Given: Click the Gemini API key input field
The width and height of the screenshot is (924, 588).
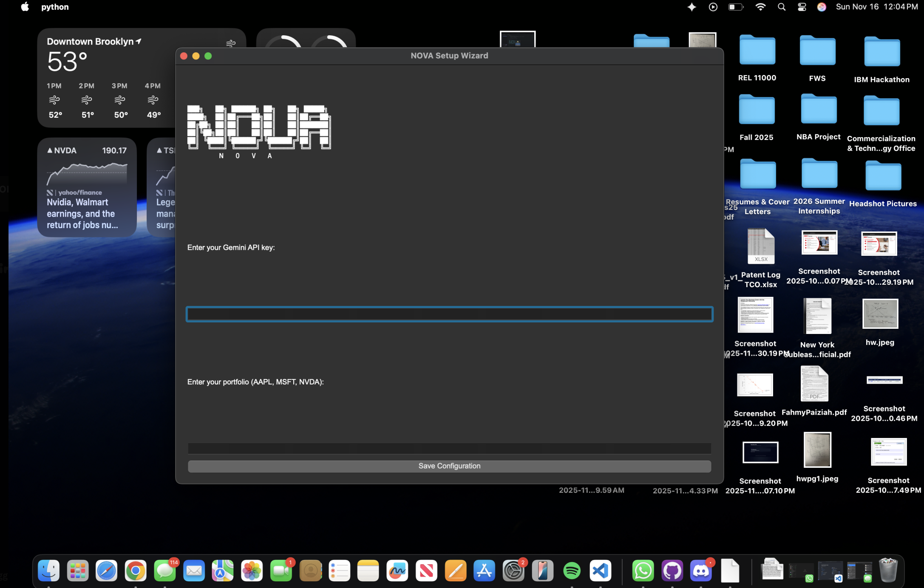Looking at the screenshot, I should click(x=449, y=314).
